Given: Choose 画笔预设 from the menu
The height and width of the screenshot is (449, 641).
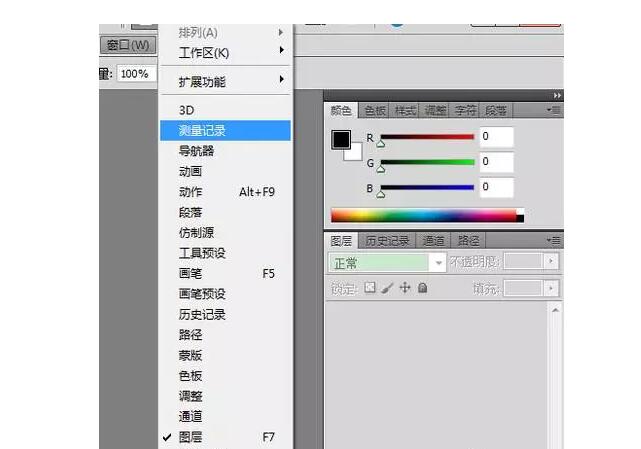Looking at the screenshot, I should pos(225,294).
